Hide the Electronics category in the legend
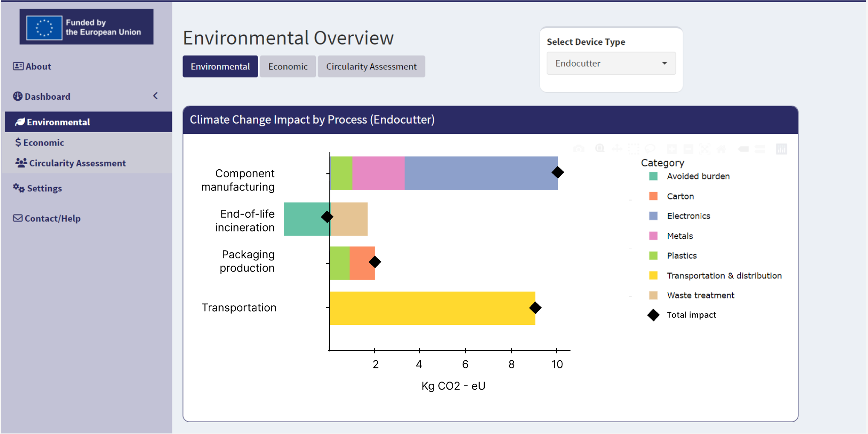Image resolution: width=868 pixels, height=434 pixels. point(688,216)
